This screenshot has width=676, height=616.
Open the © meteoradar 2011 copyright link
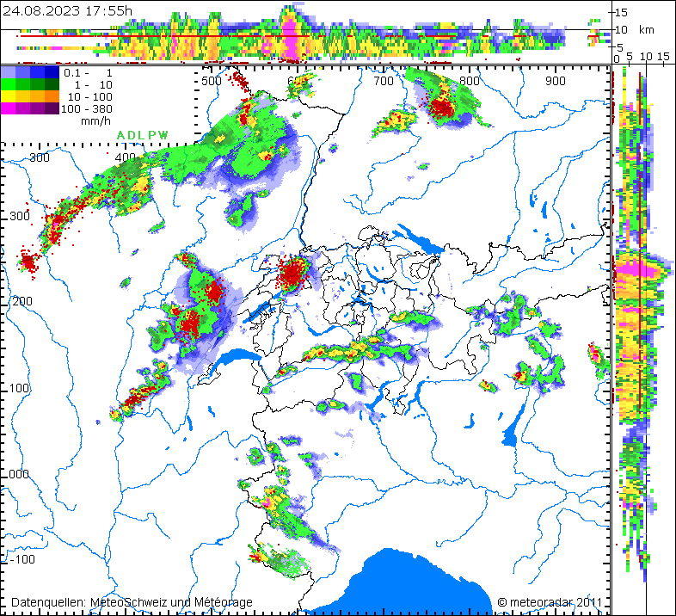coord(549,602)
